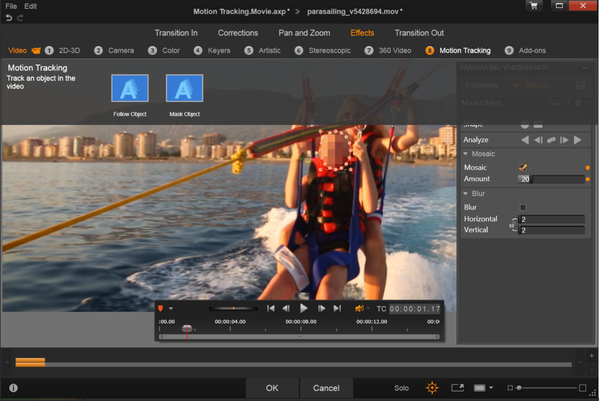Select the Follow Object effect thumbnail
600x401 pixels.
tap(130, 88)
